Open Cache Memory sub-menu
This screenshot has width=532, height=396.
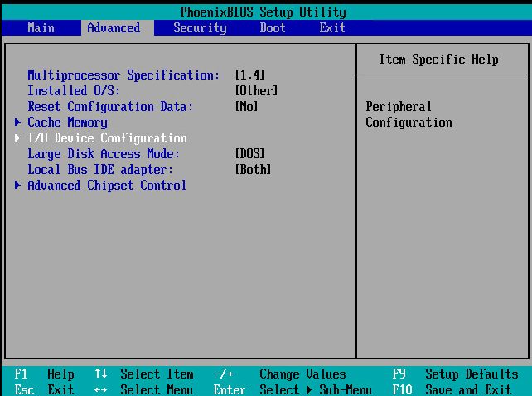[x=67, y=122]
